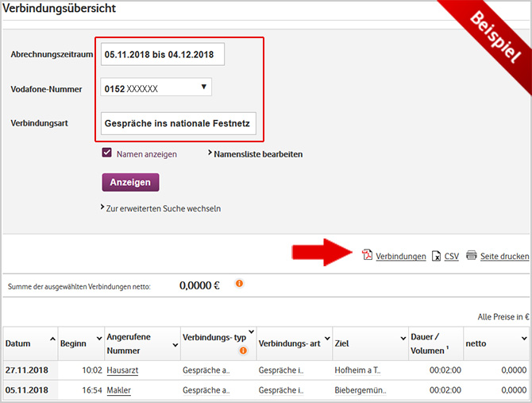Toggle the Namen anzeigen checkbox

pyautogui.click(x=107, y=153)
